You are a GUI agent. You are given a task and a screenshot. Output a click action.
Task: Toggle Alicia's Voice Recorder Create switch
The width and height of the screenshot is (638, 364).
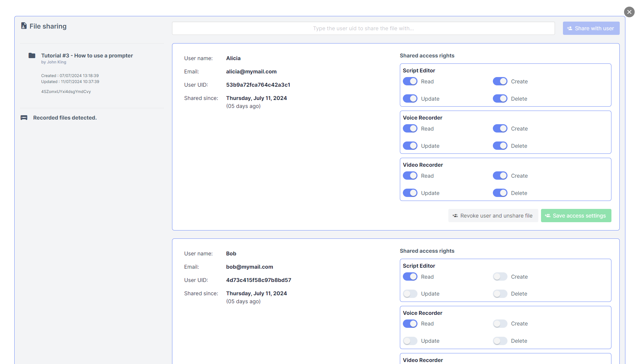click(x=500, y=129)
